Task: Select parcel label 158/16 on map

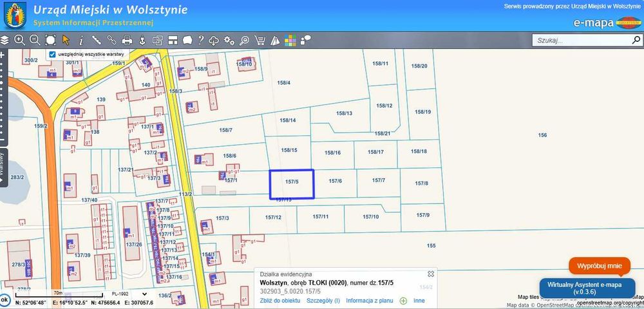Action: 333,153
